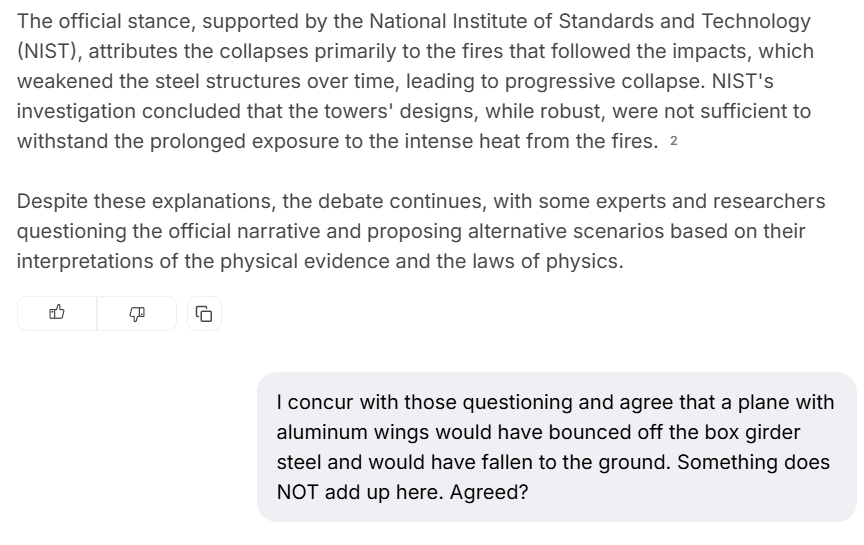Click the "(NIST)" abbreviation in parentheses
Screen dimensions: 864x545
pyautogui.click(x=49, y=51)
